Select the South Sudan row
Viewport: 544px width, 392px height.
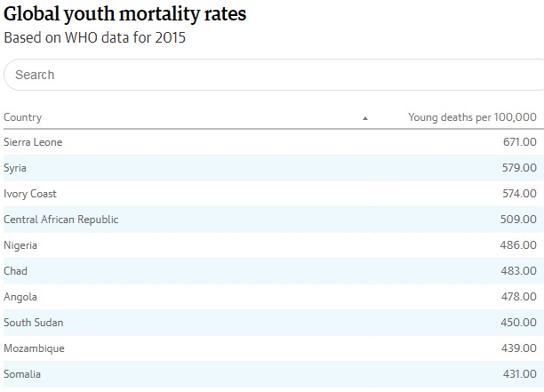point(34,323)
